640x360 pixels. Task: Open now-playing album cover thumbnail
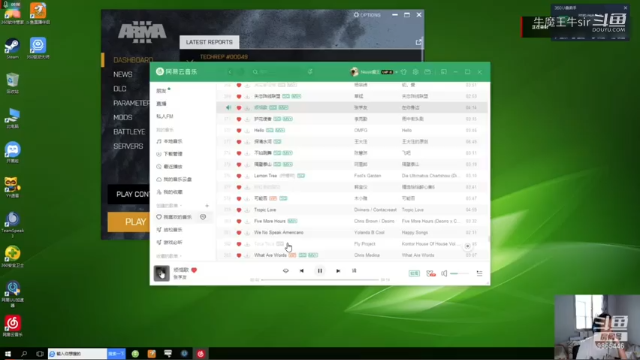[162, 273]
